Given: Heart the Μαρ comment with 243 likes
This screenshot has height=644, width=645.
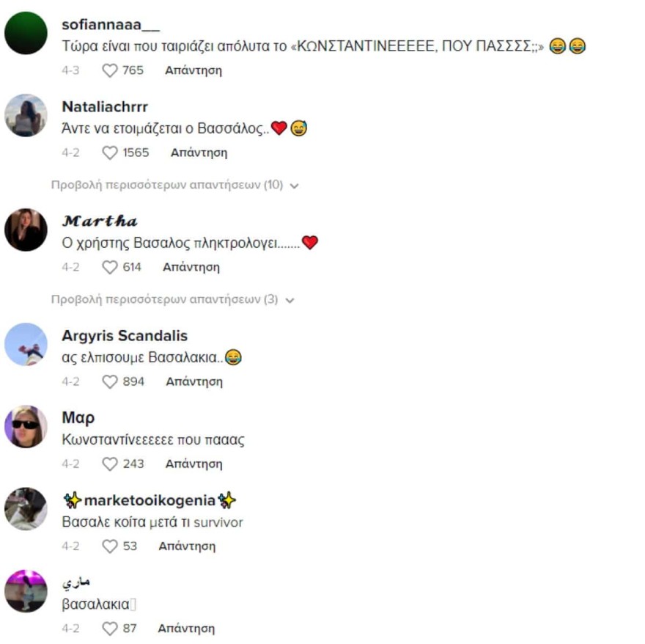Looking at the screenshot, I should 110,464.
